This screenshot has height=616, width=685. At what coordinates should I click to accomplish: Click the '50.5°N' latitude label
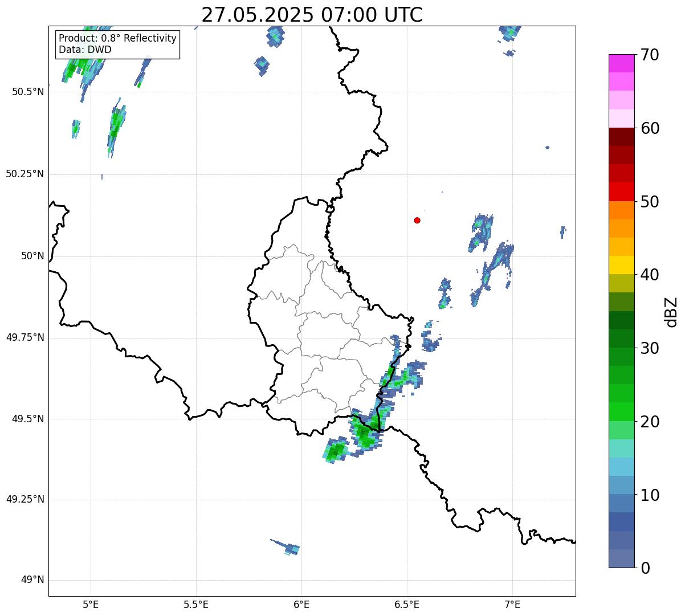[27, 92]
